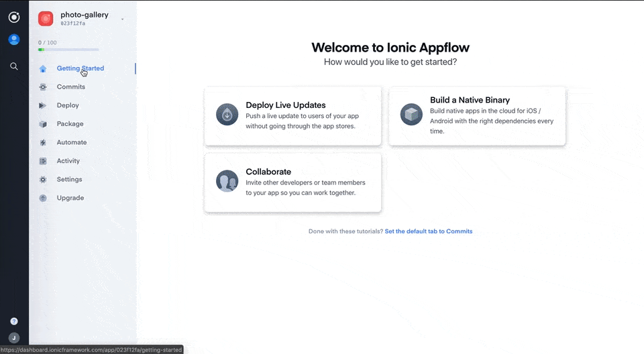Click Upgrade in the sidebar

tap(70, 198)
